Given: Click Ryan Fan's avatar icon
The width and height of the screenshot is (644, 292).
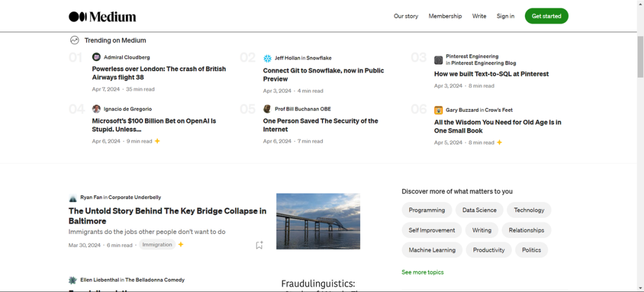Looking at the screenshot, I should click(73, 198).
